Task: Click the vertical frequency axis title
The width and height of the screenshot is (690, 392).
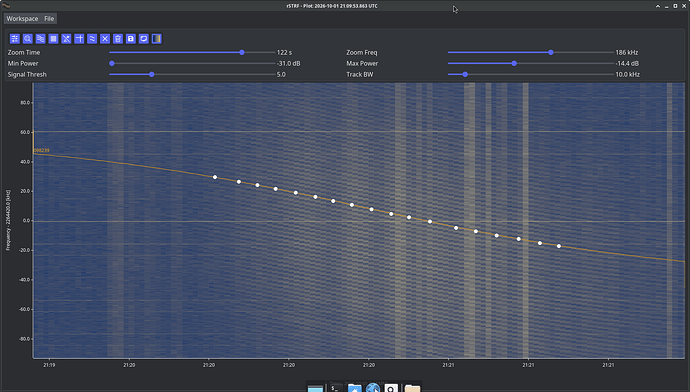Action: pos(8,220)
